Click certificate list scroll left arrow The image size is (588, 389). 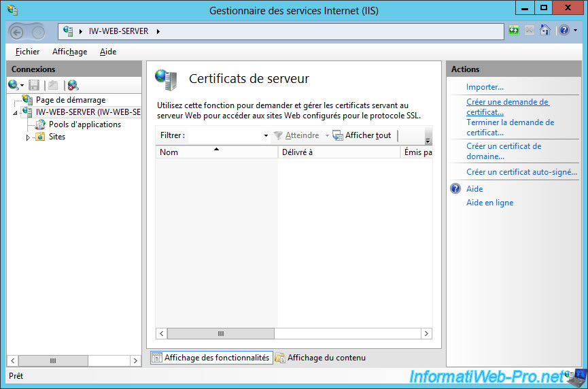coord(162,333)
